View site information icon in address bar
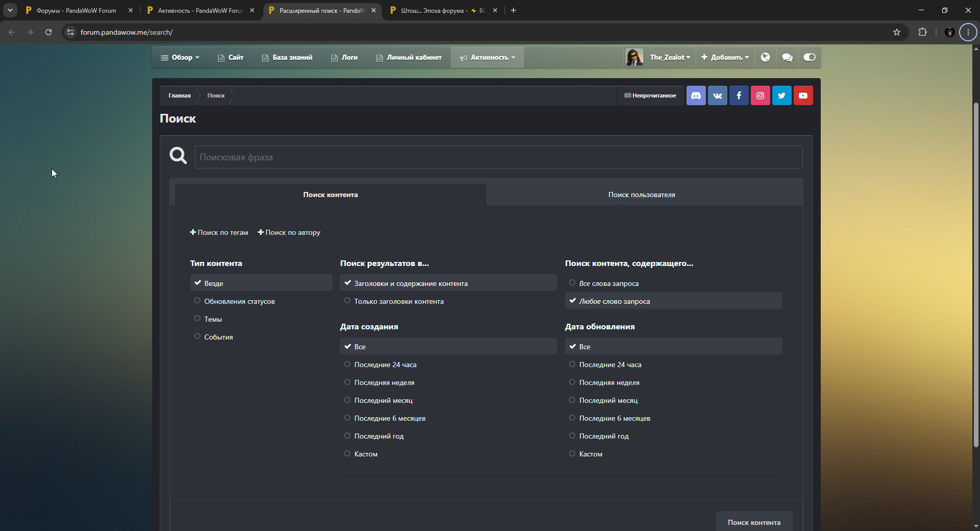Viewport: 980px width, 531px height. pos(70,32)
